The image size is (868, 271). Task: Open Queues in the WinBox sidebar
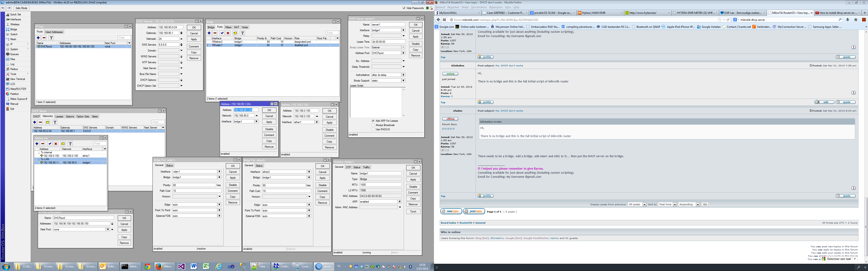14,54
